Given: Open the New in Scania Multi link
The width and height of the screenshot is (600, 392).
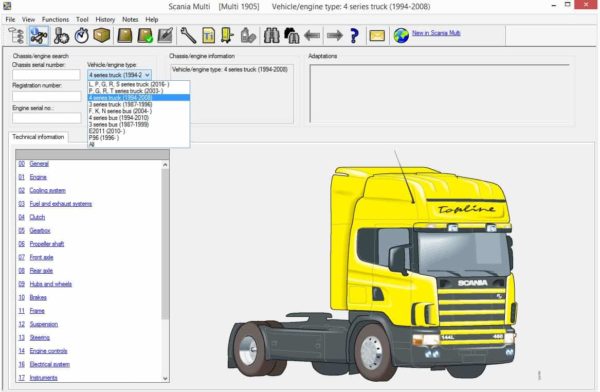Looking at the screenshot, I should (x=436, y=33).
